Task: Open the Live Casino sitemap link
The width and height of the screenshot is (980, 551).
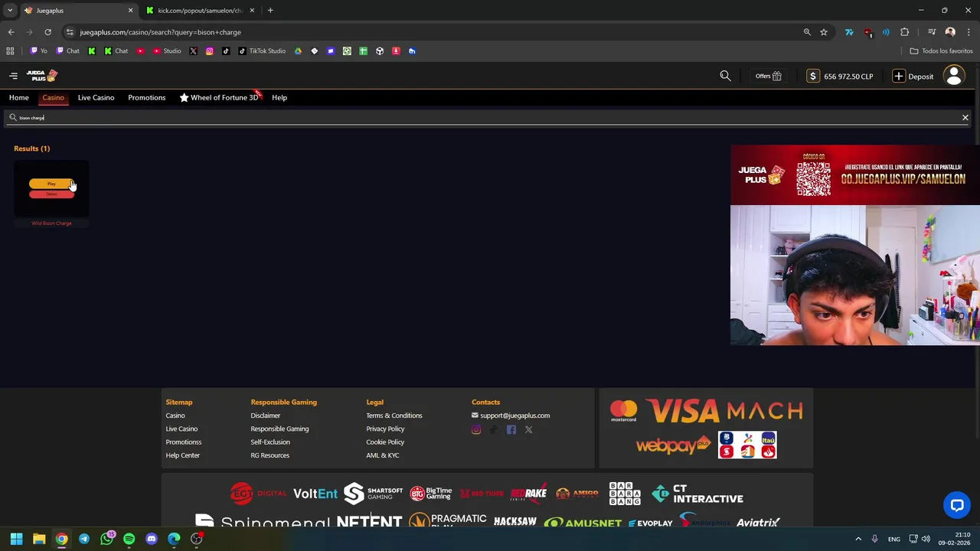Action: click(x=181, y=429)
